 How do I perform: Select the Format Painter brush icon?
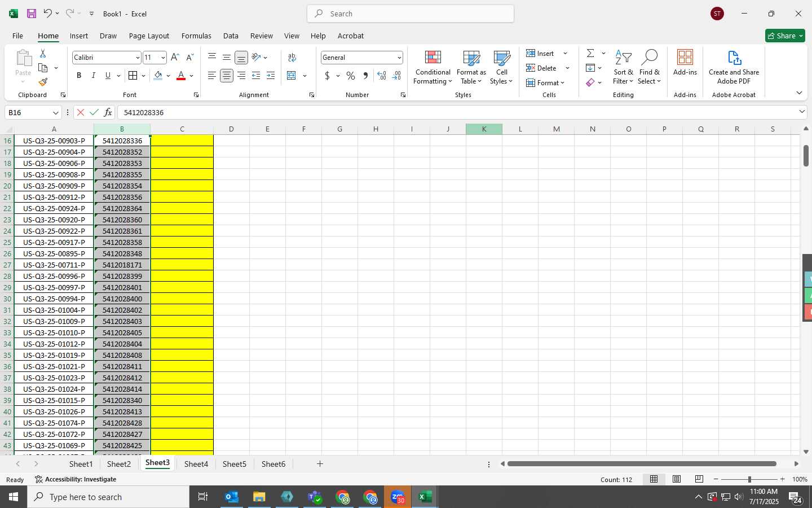coord(43,82)
